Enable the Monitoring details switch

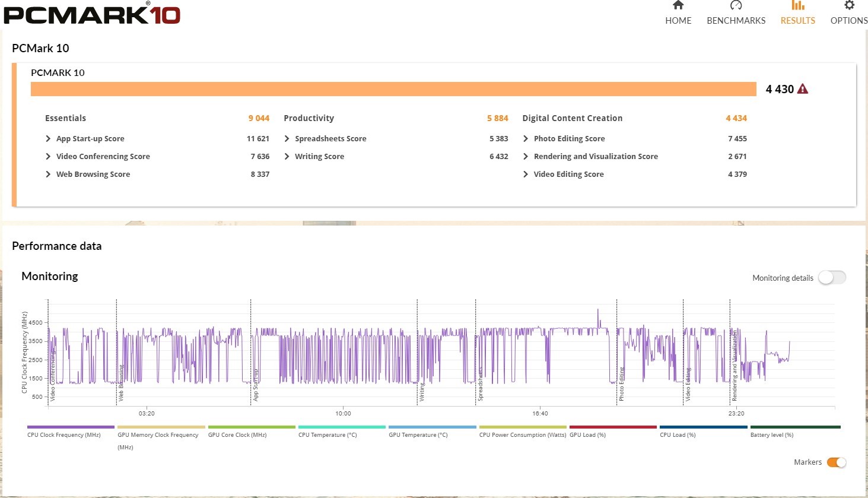pos(832,277)
